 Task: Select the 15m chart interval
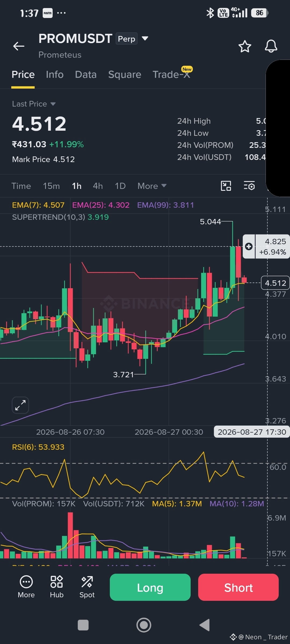(x=52, y=186)
